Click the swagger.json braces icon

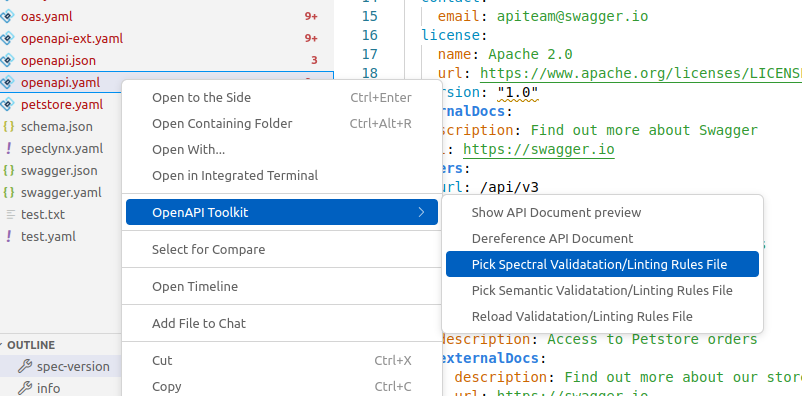pos(8,171)
